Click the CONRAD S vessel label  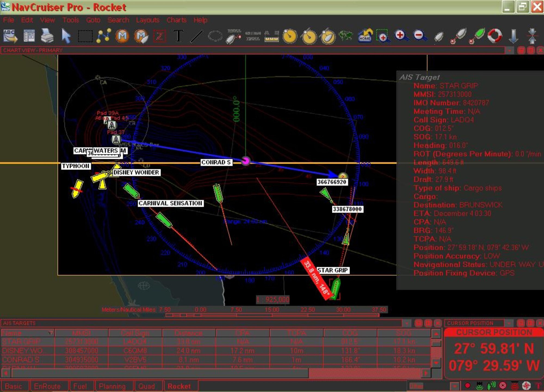(216, 162)
